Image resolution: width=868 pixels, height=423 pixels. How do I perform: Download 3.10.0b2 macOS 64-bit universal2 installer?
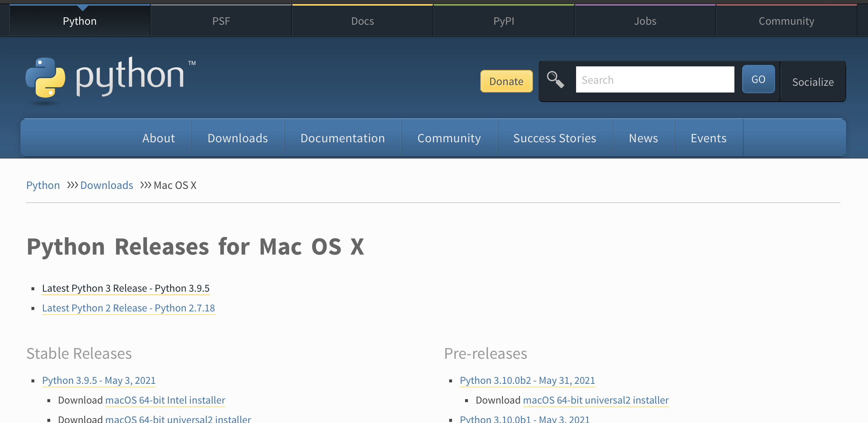[596, 400]
